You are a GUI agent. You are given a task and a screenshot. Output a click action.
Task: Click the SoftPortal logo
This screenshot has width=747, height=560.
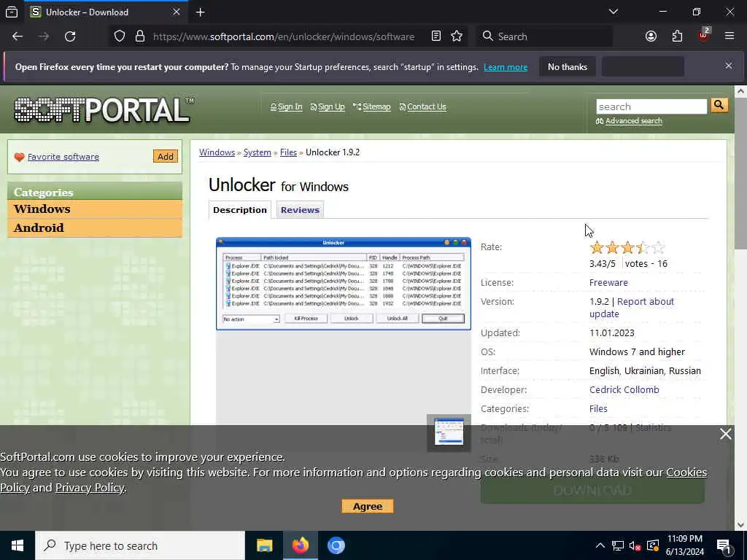point(104,110)
